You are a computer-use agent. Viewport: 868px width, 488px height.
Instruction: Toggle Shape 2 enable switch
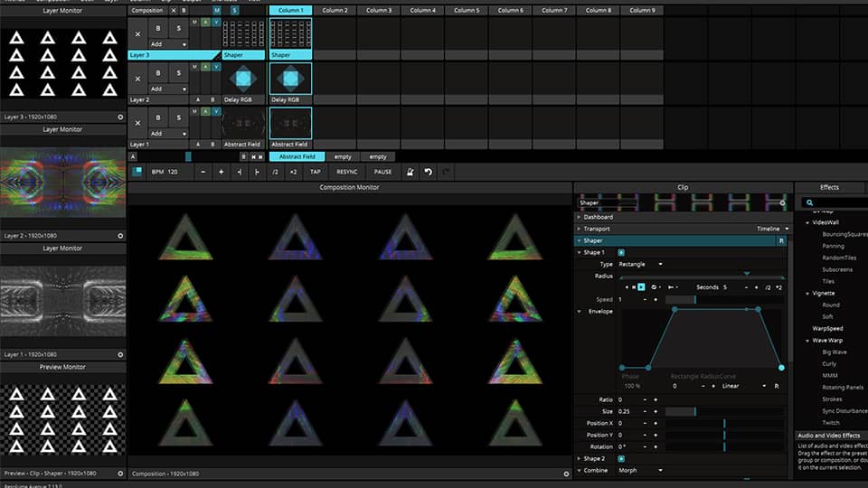pos(621,459)
